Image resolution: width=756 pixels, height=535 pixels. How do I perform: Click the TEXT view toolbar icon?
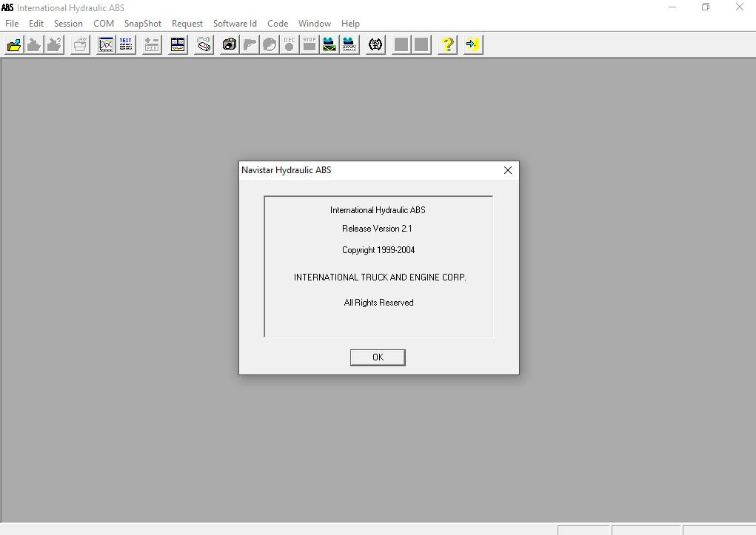click(126, 45)
